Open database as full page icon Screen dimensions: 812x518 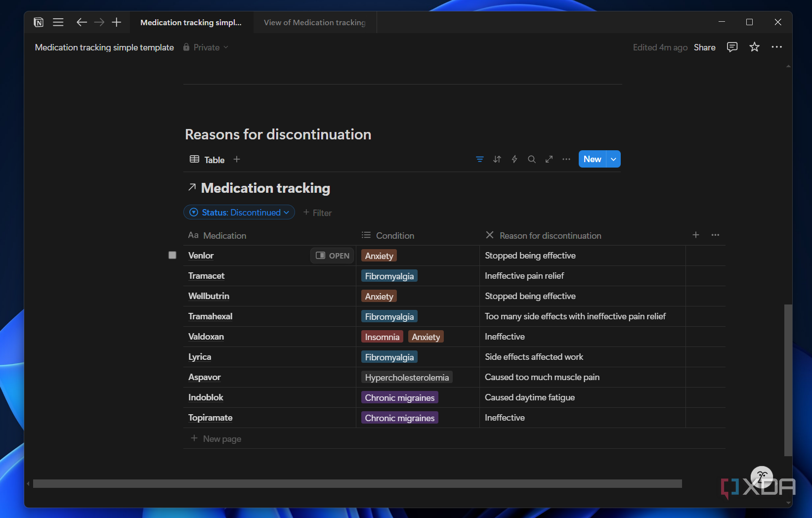[x=549, y=159]
